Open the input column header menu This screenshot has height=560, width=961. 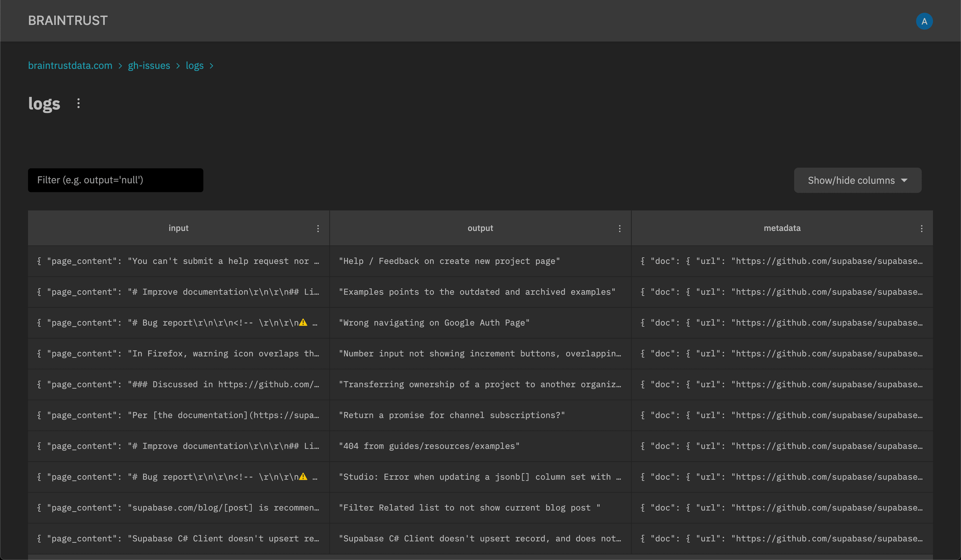(318, 228)
